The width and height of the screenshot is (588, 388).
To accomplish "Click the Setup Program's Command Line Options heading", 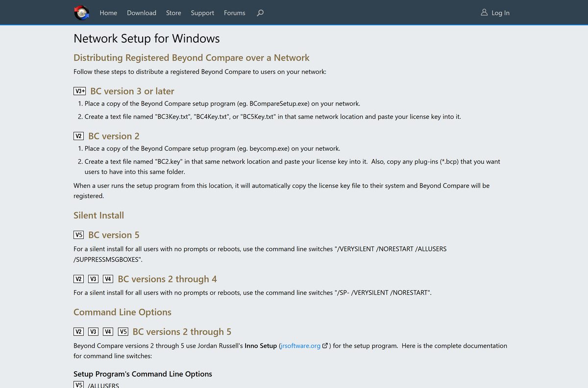I will (x=143, y=374).
